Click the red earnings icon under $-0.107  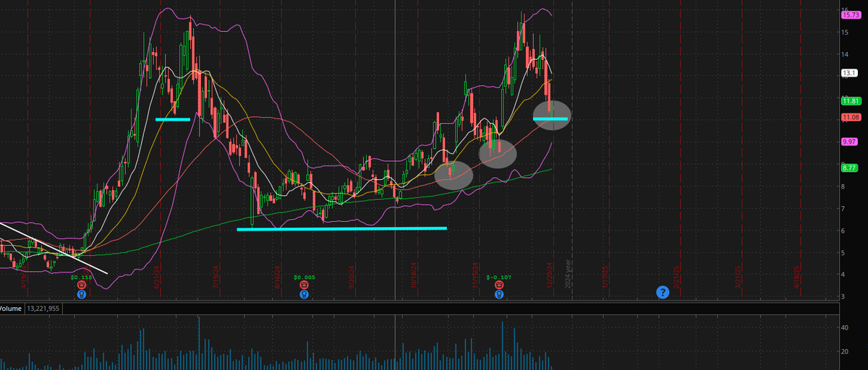[x=499, y=285]
